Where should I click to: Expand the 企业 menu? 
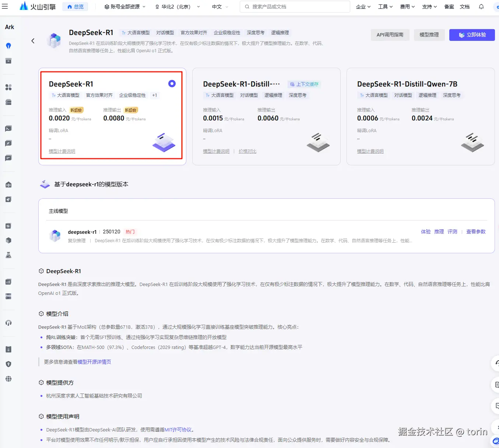pos(363,7)
